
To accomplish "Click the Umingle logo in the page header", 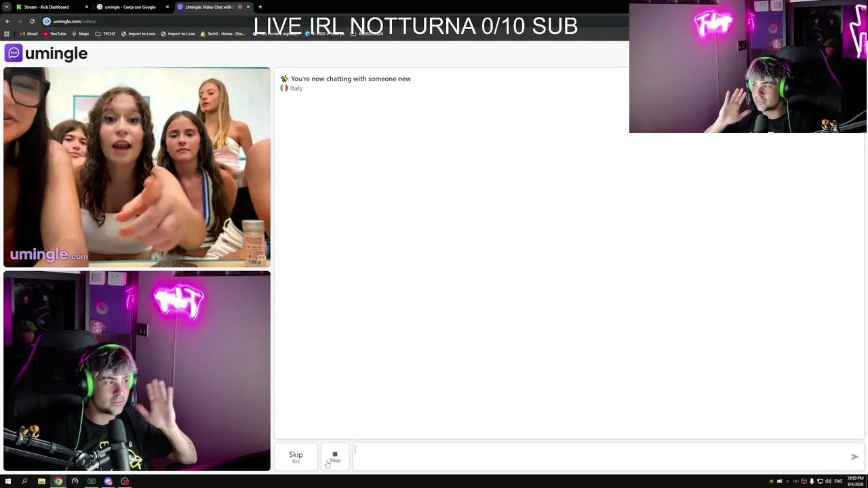I will 46,54.
